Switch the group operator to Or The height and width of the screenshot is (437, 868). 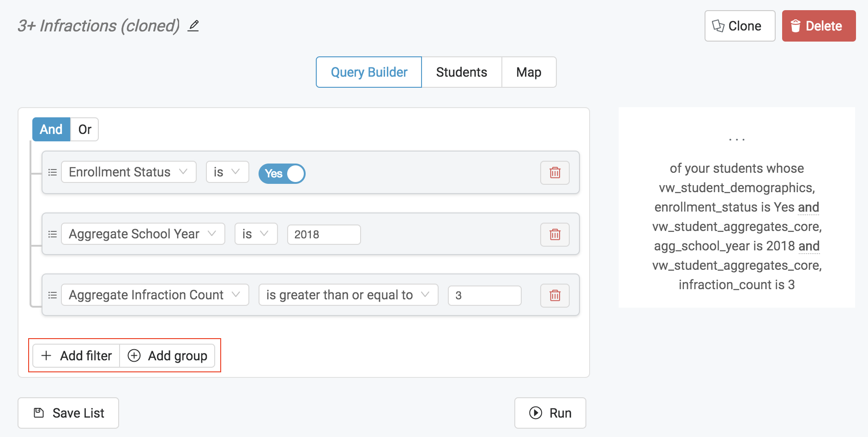(84, 129)
